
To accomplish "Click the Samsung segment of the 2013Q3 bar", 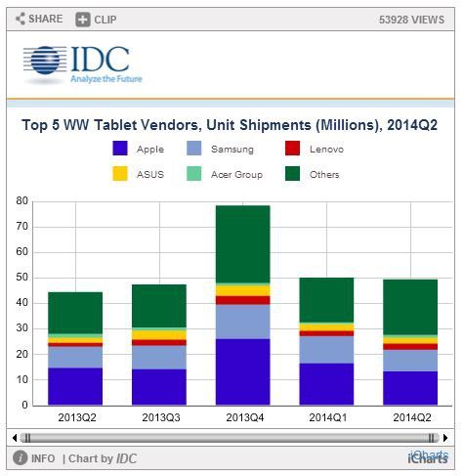I will 159,358.
